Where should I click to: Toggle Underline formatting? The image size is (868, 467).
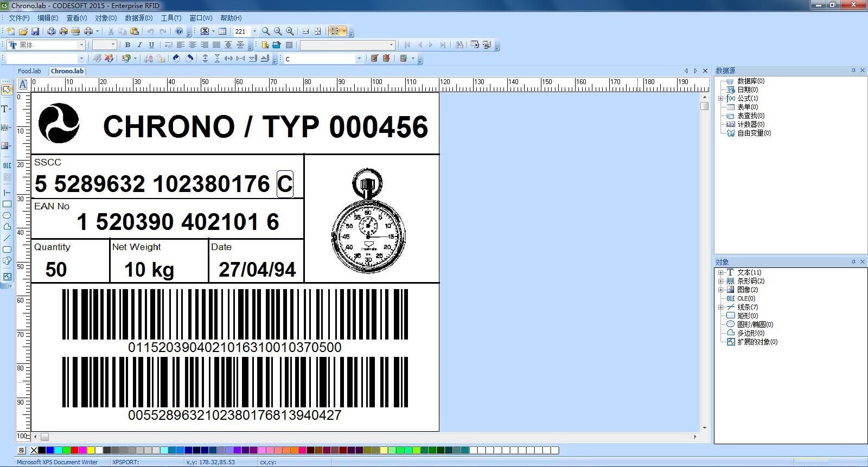[151, 45]
